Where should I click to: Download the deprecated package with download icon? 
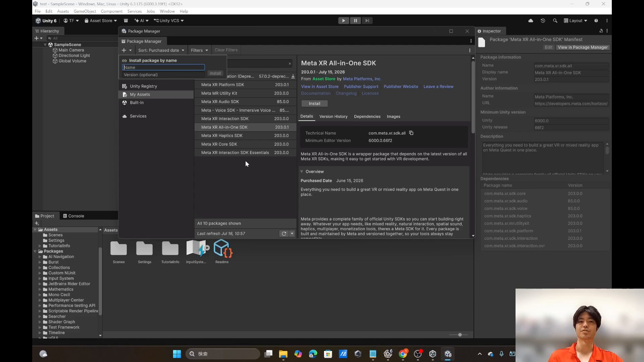coord(293,76)
